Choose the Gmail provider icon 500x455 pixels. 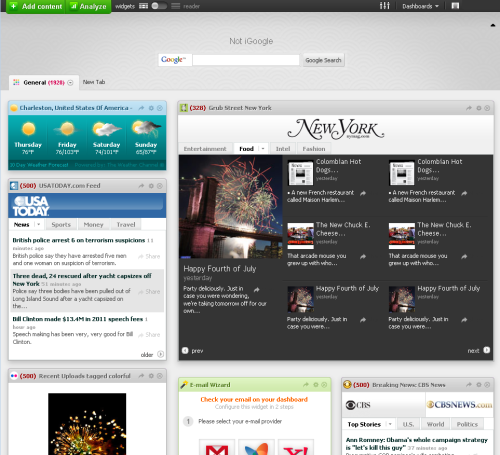point(217,447)
